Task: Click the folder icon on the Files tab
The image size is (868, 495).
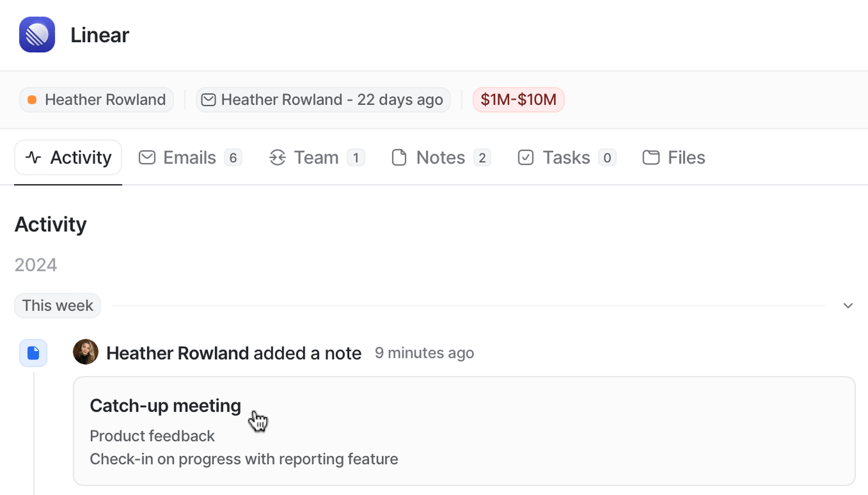Action: coord(651,158)
